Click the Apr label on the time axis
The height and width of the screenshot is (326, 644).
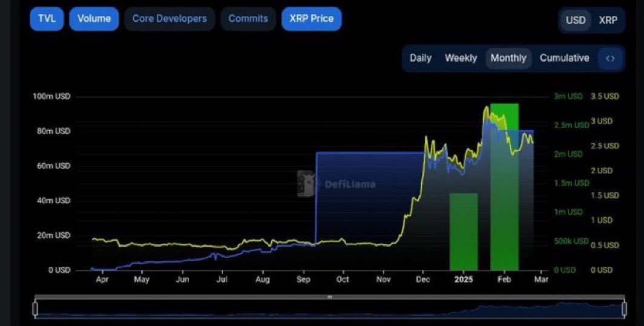pyautogui.click(x=102, y=279)
